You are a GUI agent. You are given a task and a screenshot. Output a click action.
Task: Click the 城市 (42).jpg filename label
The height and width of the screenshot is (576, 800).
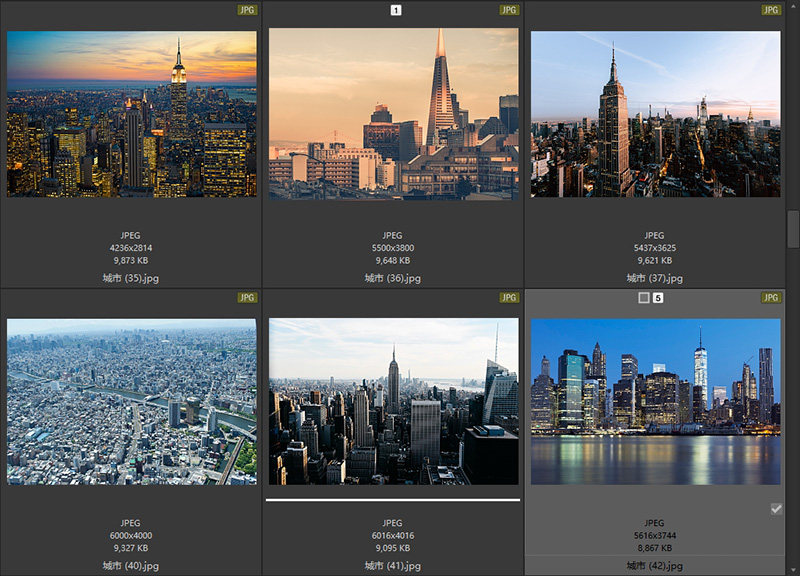click(655, 566)
